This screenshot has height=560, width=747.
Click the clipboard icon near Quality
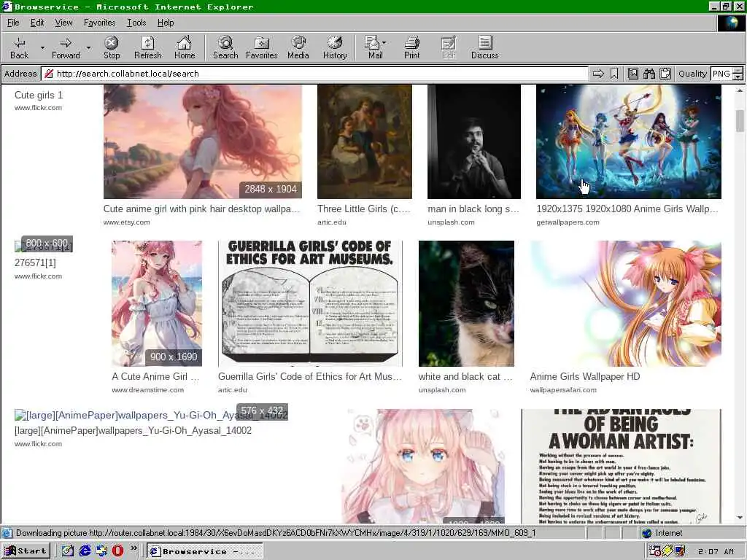point(665,74)
